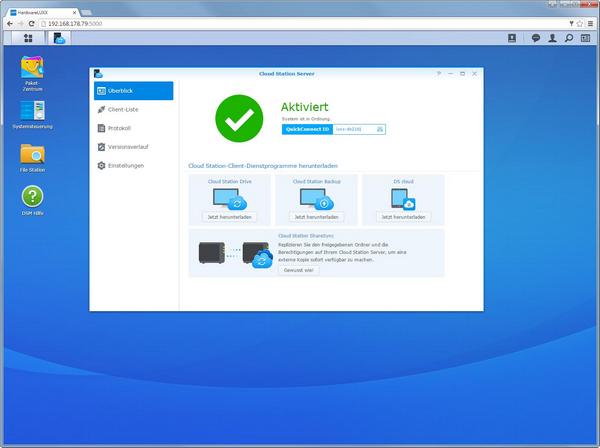
Task: Open the DSM Hilfe desktop icon
Action: coord(32,200)
